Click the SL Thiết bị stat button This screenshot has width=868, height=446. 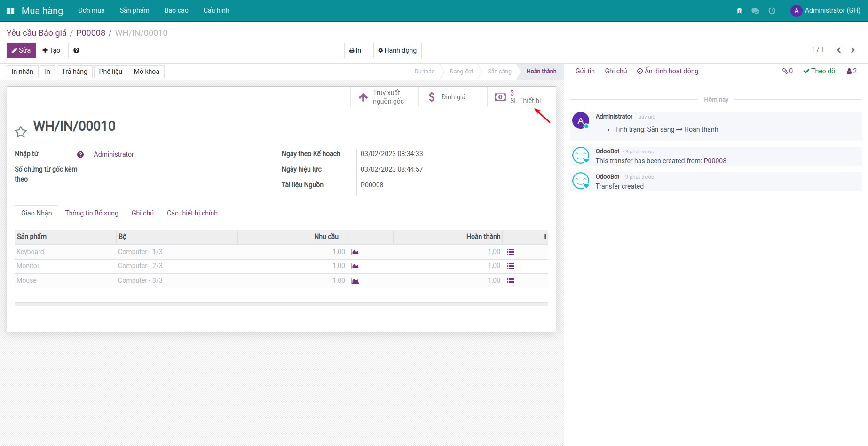[521, 97]
